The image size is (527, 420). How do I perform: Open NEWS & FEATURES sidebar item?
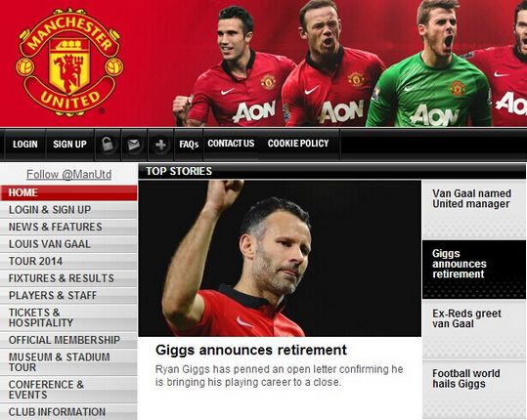68,227
